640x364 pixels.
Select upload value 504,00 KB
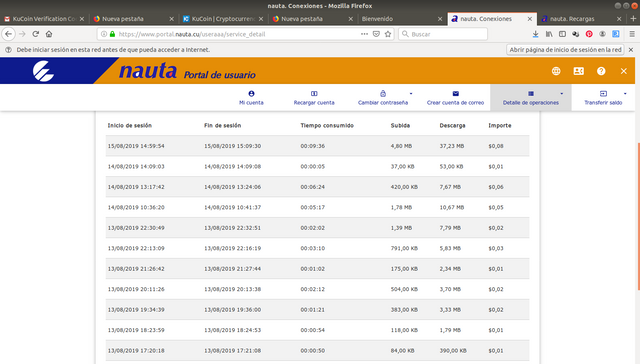pyautogui.click(x=404, y=289)
